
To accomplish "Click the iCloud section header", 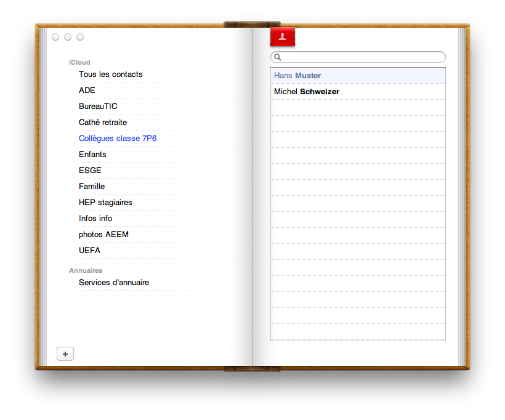I will point(79,62).
